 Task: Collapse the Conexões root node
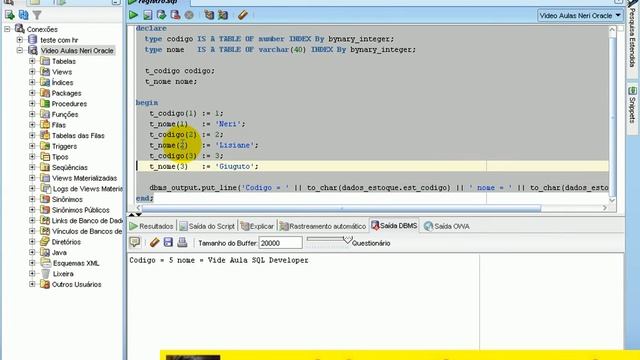7,29
